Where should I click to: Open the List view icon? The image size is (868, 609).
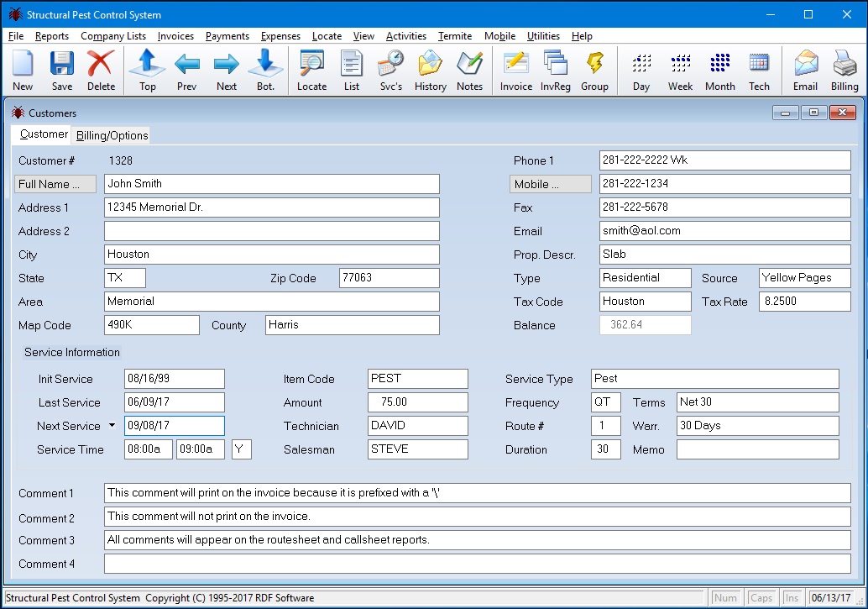pos(352,71)
